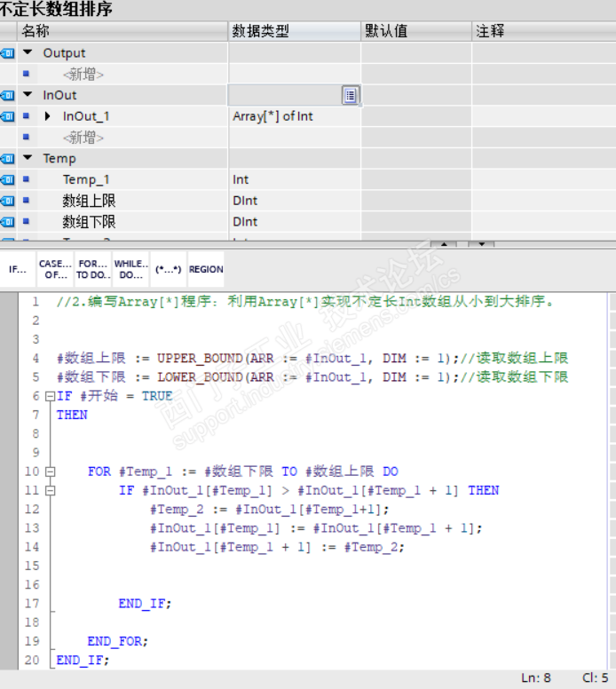616x689 pixels.
Task: Click the Cl: 5 status indicator
Action: 596,678
